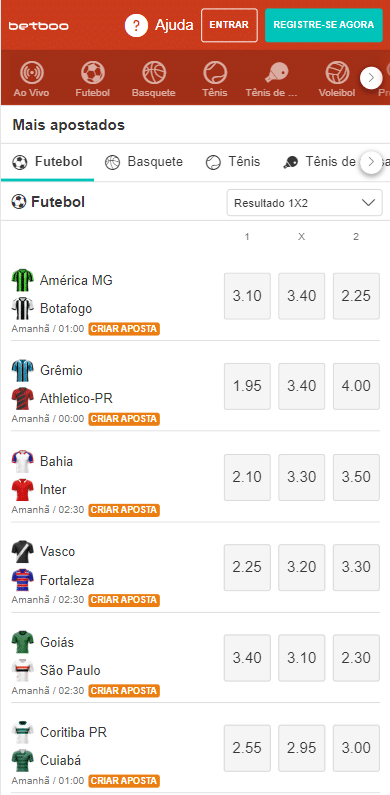Click the Ajuda question mark icon
Image resolution: width=390 pixels, height=795 pixels.
point(136,25)
